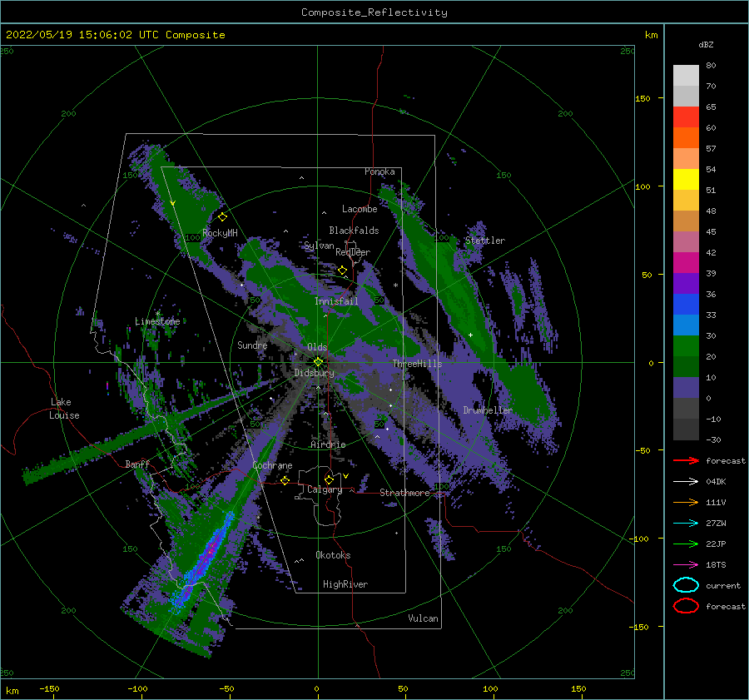
Task: Pick the bright green 20-30 dBZ swatch
Action: click(x=686, y=346)
